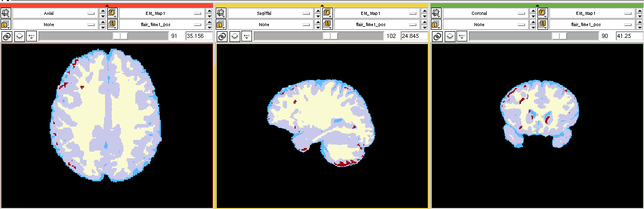
Task: Click the Coronal slice offset field showing 41.25
Action: (629, 36)
